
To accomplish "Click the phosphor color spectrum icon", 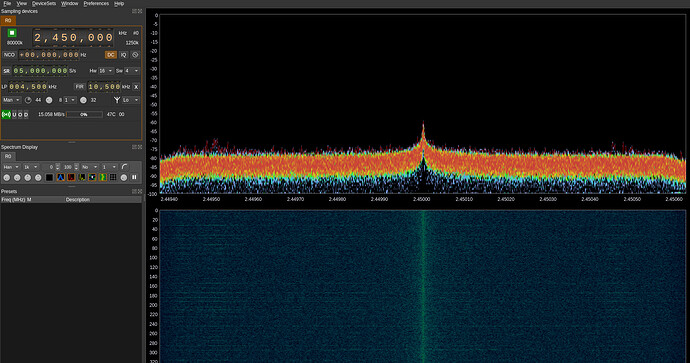I will (x=92, y=177).
